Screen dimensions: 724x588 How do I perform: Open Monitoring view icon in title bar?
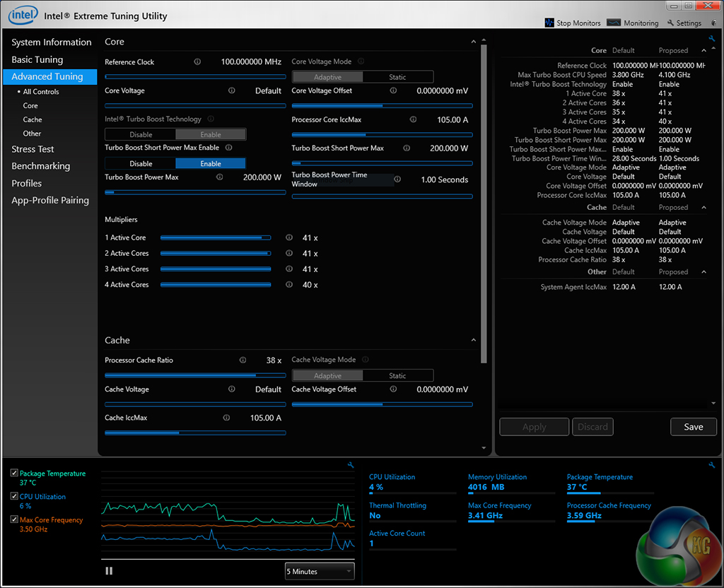(x=614, y=23)
